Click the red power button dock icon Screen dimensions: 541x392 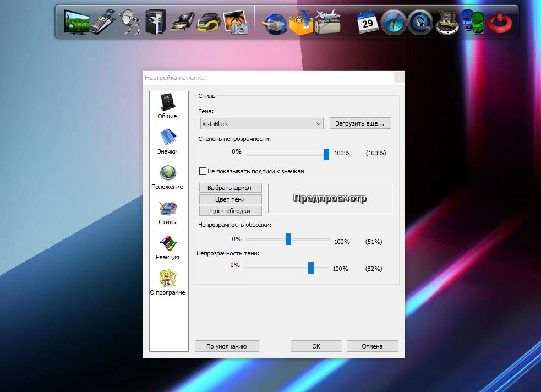[499, 22]
